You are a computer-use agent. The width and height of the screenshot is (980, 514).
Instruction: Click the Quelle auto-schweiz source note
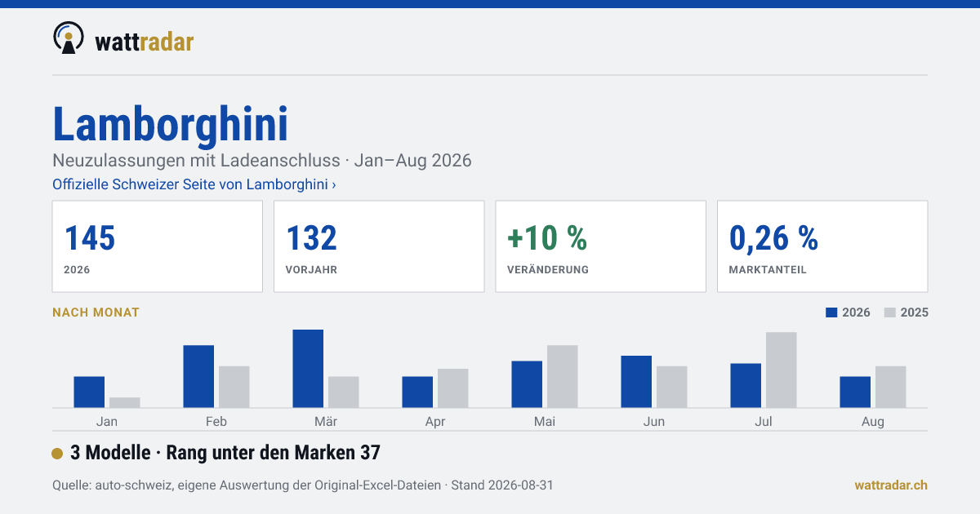point(303,485)
